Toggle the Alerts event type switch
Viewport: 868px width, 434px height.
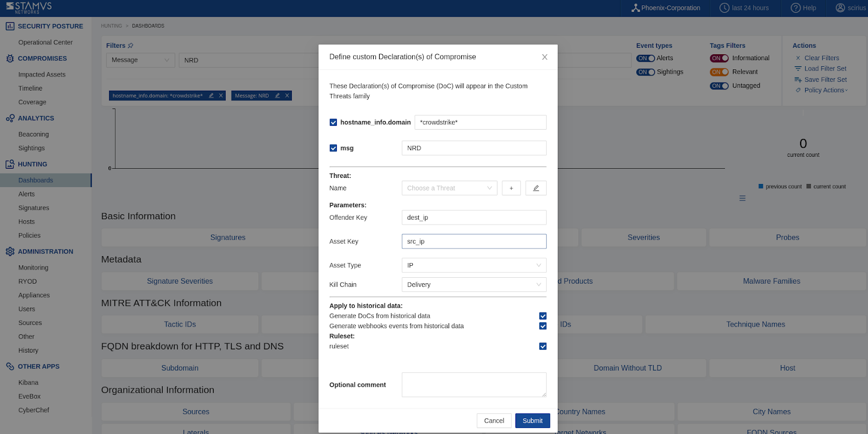[646, 59]
